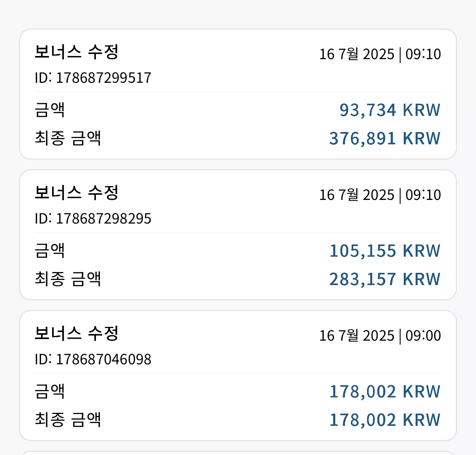The width and height of the screenshot is (476, 455).
Task: Select transaction ID 178687299517
Action: [93, 78]
